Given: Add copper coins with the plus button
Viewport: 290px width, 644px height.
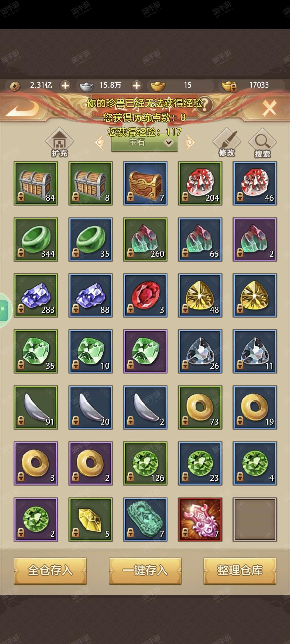Looking at the screenshot, I should pos(65,86).
